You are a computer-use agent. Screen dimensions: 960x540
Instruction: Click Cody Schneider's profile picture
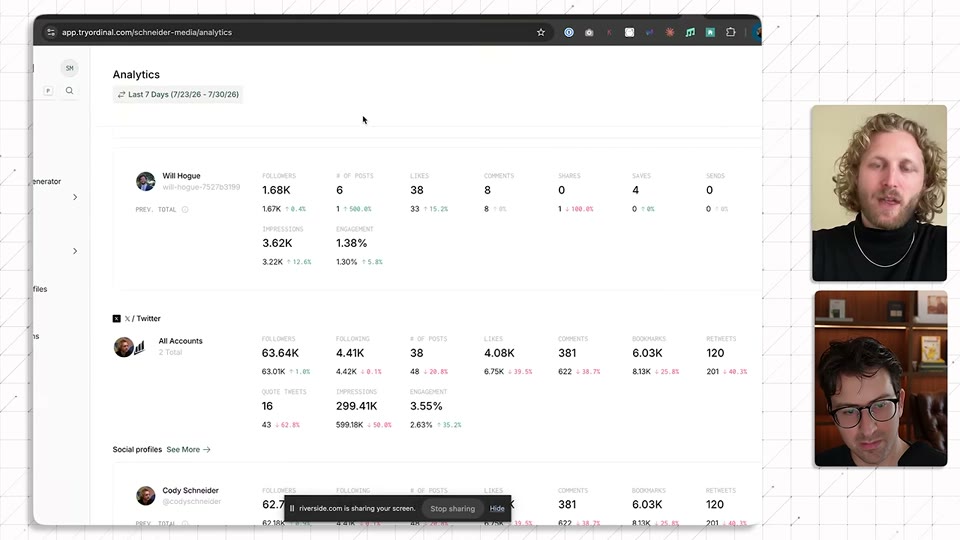point(146,495)
